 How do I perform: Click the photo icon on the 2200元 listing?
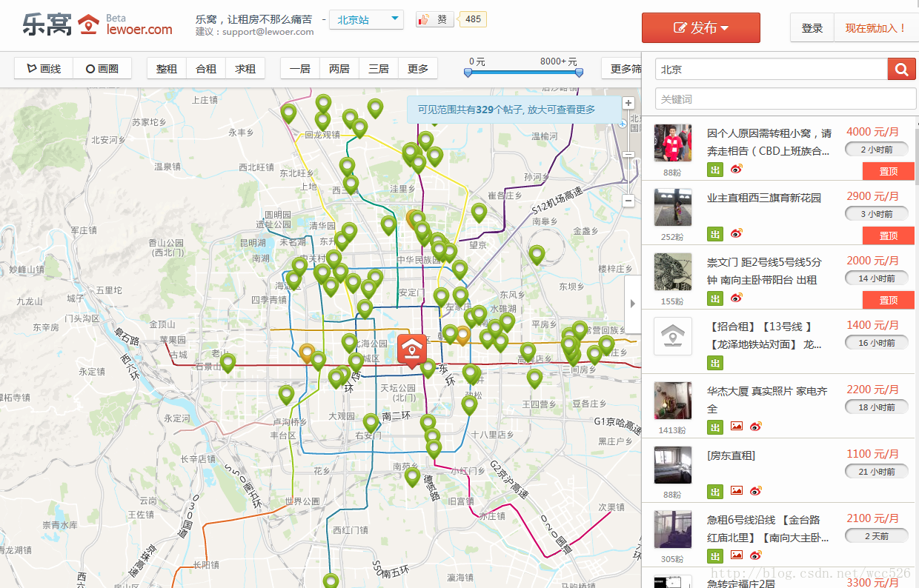point(736,427)
